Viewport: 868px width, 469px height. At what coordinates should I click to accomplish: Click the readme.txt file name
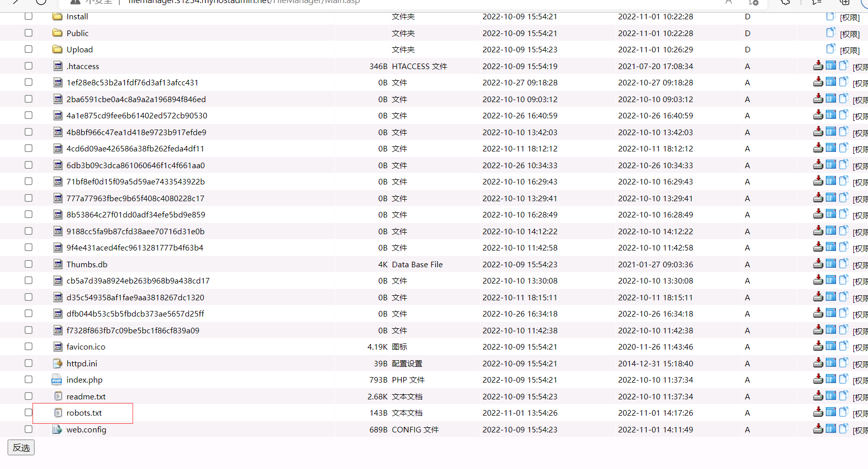pyautogui.click(x=86, y=397)
